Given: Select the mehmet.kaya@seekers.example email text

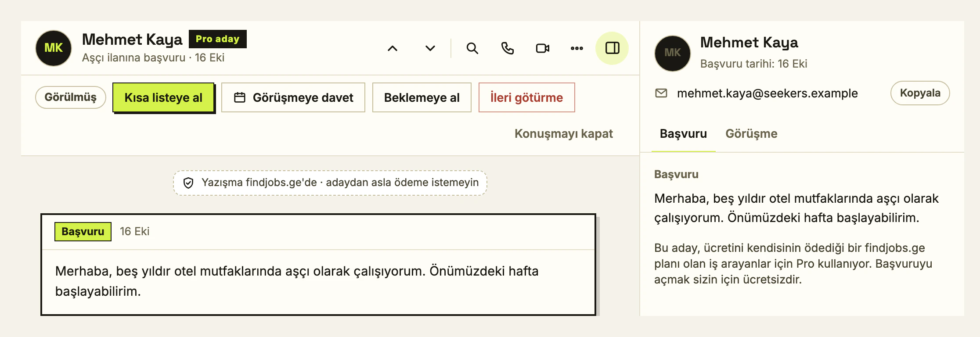Looking at the screenshot, I should 767,93.
